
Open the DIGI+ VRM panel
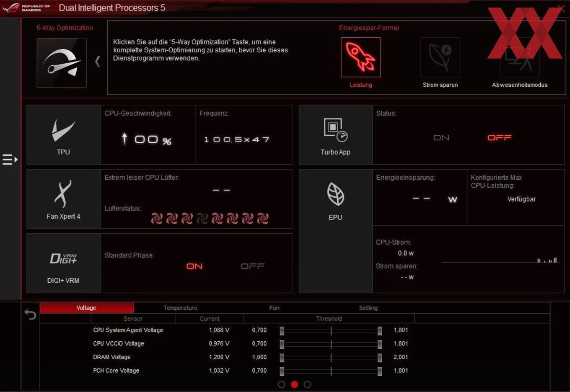click(63, 263)
